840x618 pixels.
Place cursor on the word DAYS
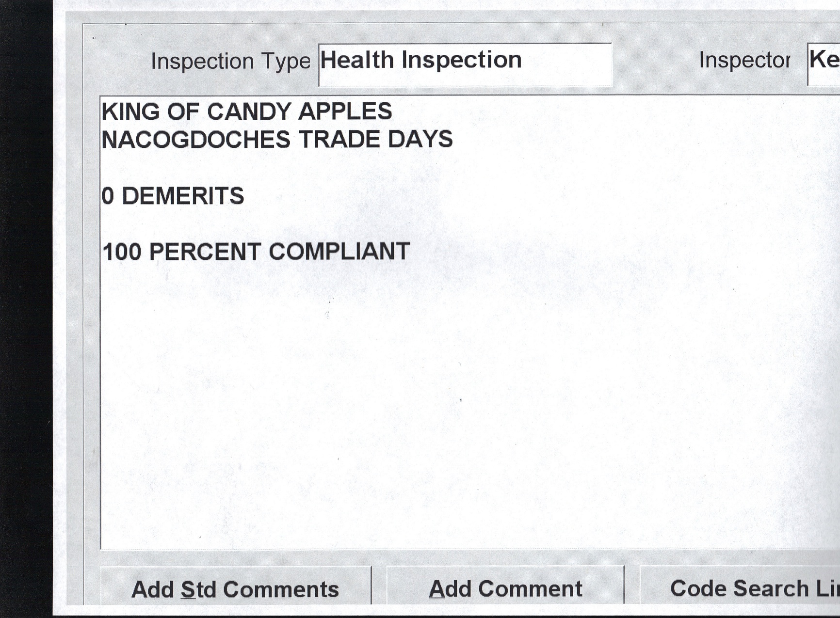click(420, 140)
